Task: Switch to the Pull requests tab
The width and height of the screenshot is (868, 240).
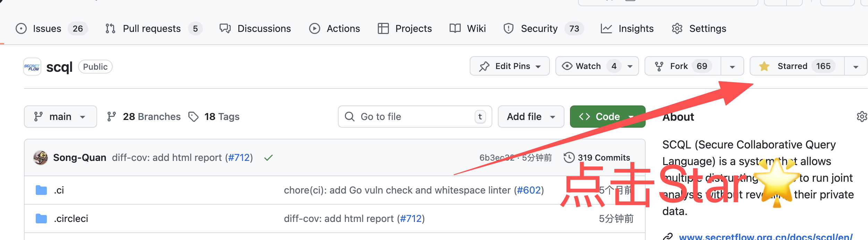Action: click(x=152, y=28)
